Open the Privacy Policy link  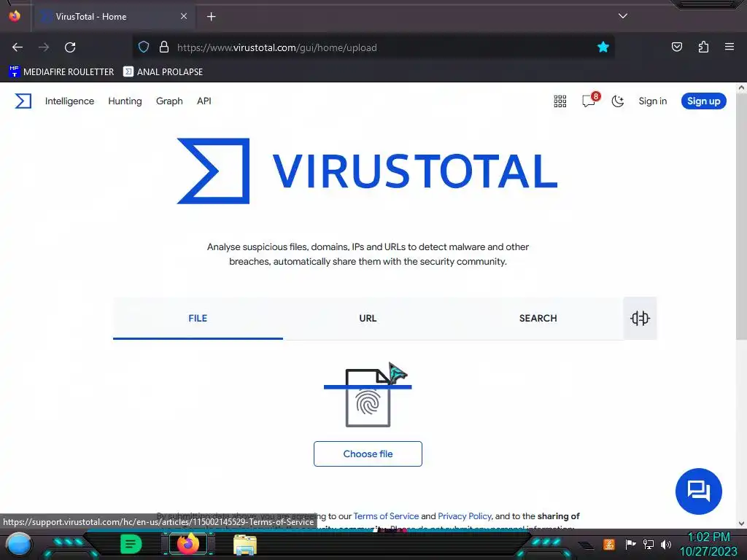point(465,516)
